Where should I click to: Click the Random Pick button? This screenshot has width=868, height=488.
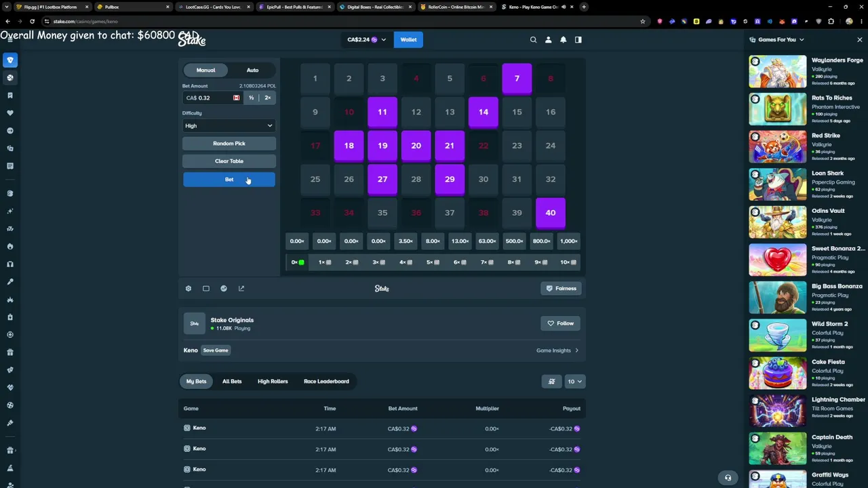tap(229, 144)
